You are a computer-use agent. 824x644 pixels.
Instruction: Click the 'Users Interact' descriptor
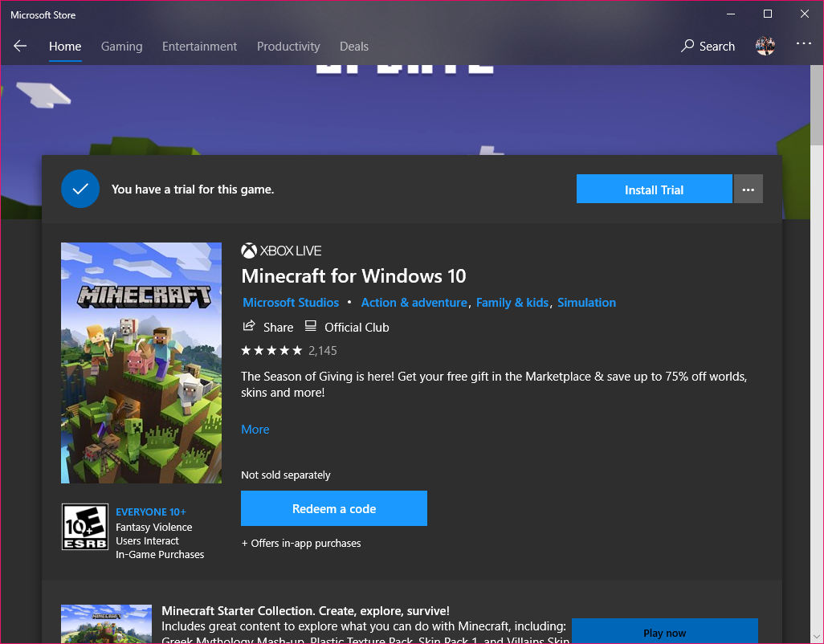click(147, 540)
